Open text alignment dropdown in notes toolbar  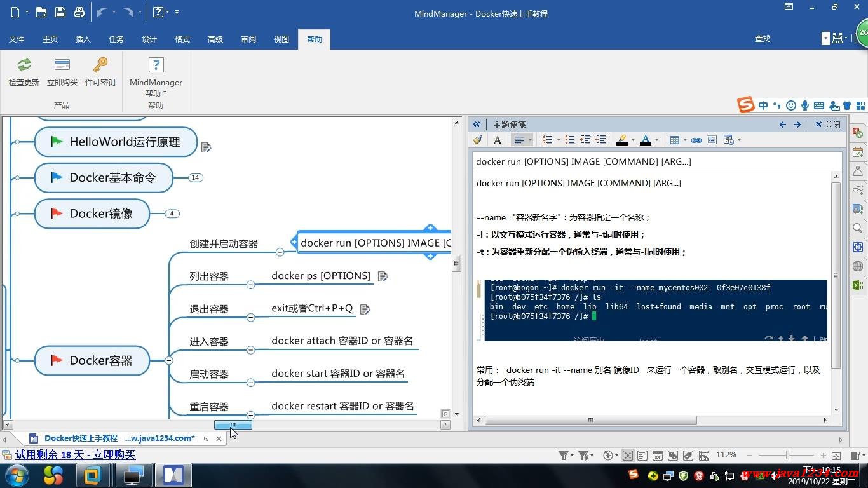[529, 140]
